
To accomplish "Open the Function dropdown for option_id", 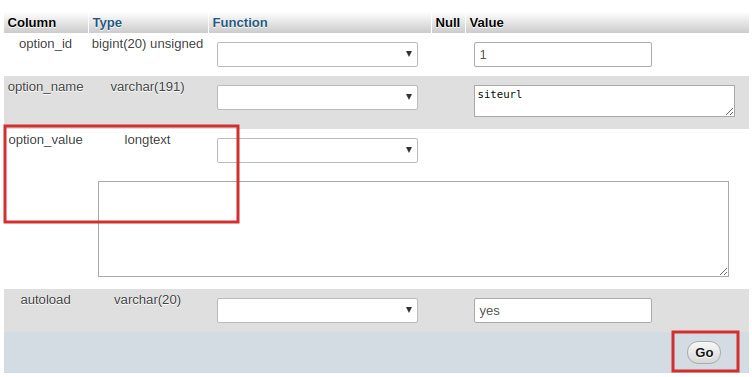I will tap(317, 54).
